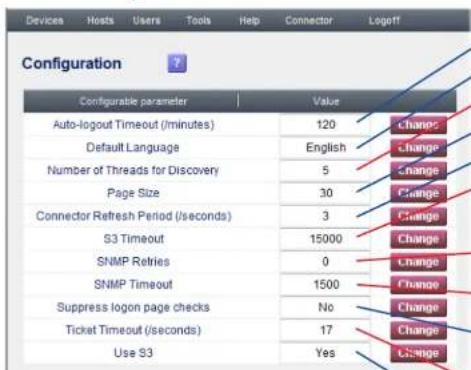471x370 pixels.
Task: Open the Hosts menu
Action: [100, 21]
